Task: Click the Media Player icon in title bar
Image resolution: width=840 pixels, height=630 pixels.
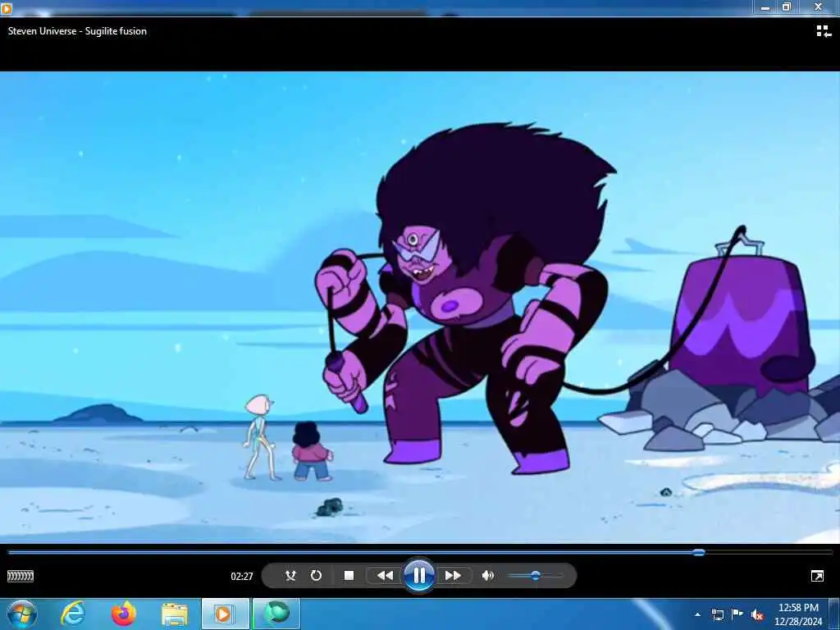Action: tap(6, 7)
